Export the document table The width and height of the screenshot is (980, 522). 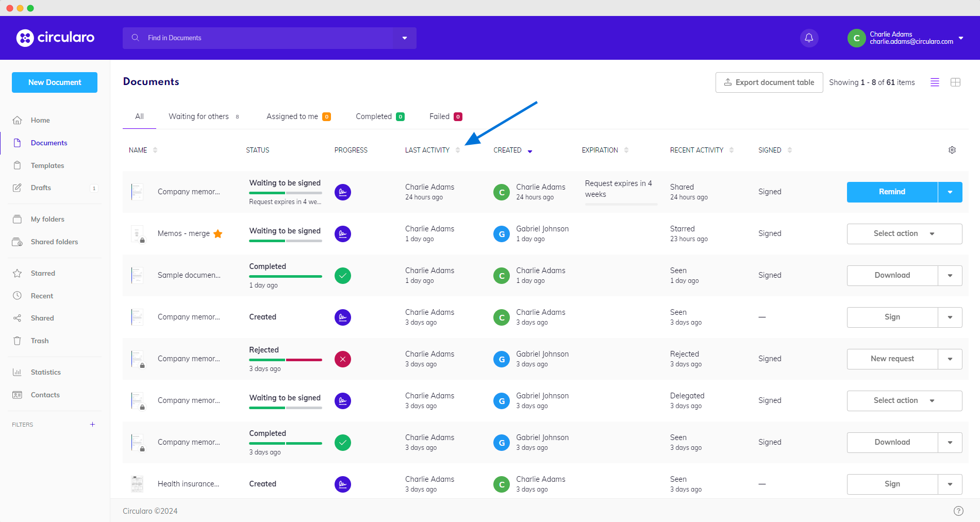(769, 82)
